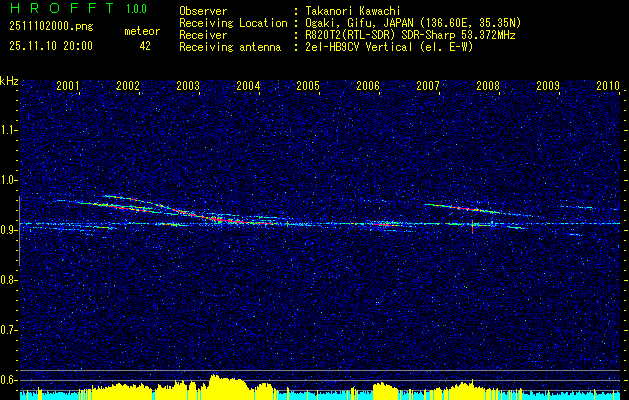Click the 2008 time marker

(488, 85)
